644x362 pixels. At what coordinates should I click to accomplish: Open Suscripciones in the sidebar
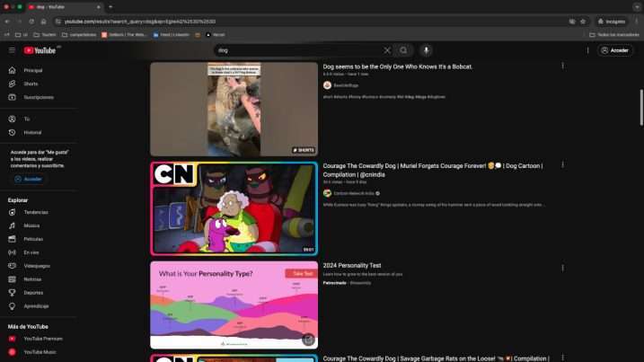point(39,97)
